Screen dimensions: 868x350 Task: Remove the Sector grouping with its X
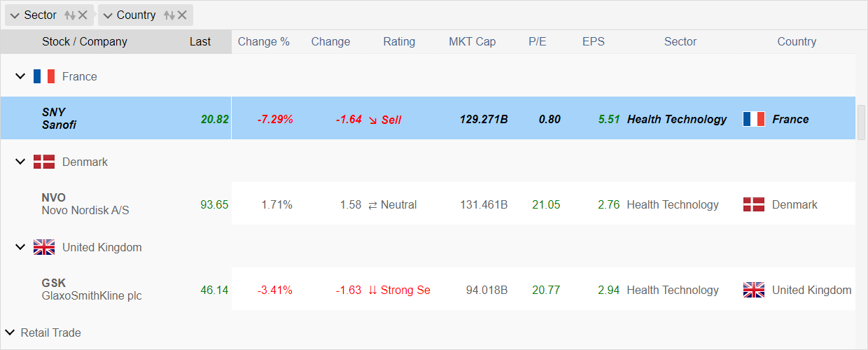(x=83, y=15)
